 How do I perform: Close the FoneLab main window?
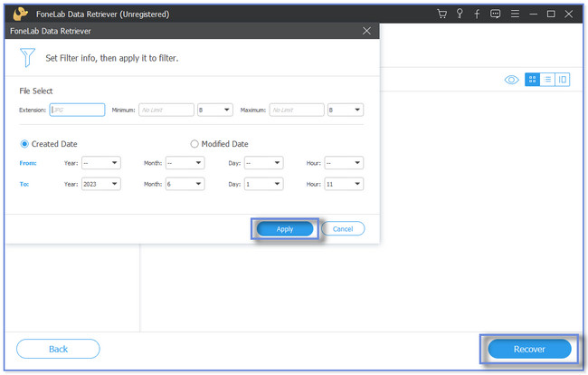coord(568,14)
